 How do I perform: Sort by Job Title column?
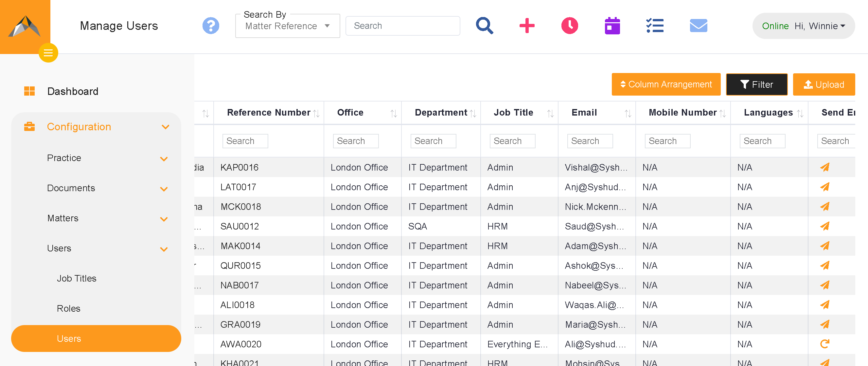point(550,113)
